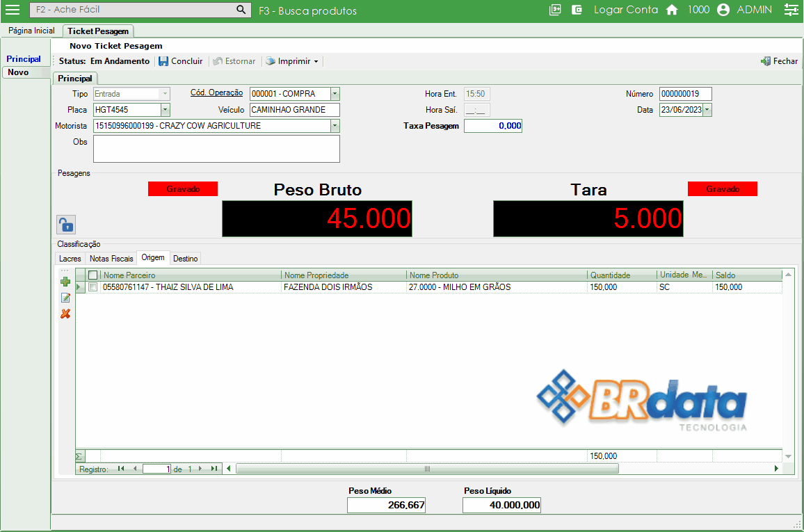804x532 pixels.
Task: Open the settings sliders icon
Action: click(791, 10)
